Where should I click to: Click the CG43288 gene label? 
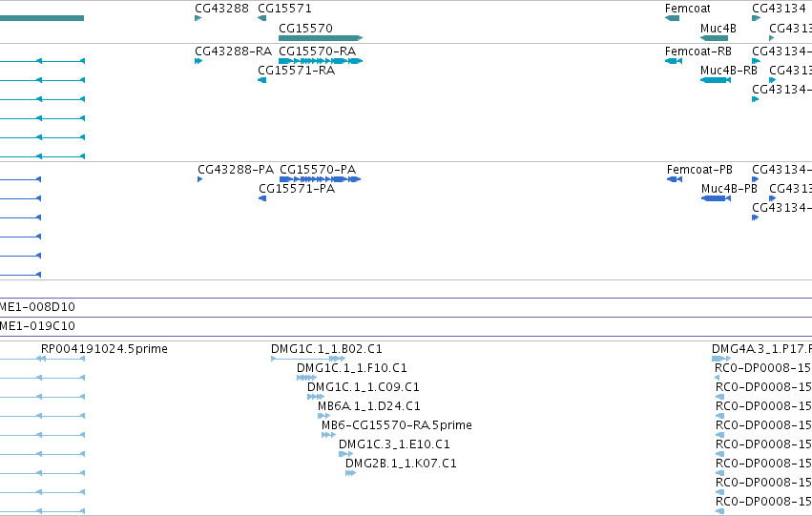[x=221, y=9]
